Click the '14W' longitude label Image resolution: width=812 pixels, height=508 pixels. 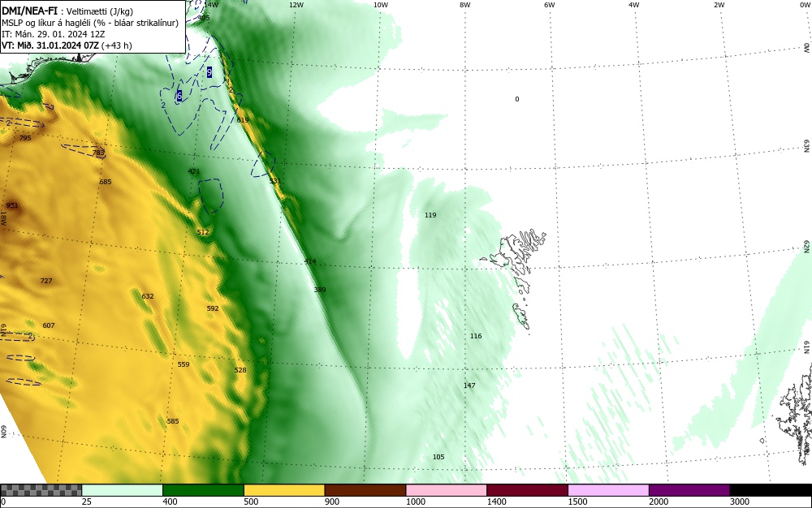point(211,5)
